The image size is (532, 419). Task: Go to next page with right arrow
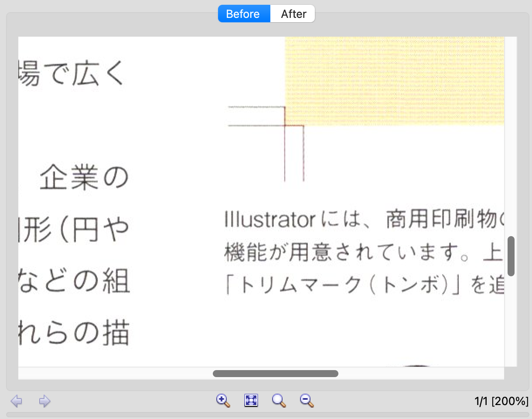coord(44,401)
